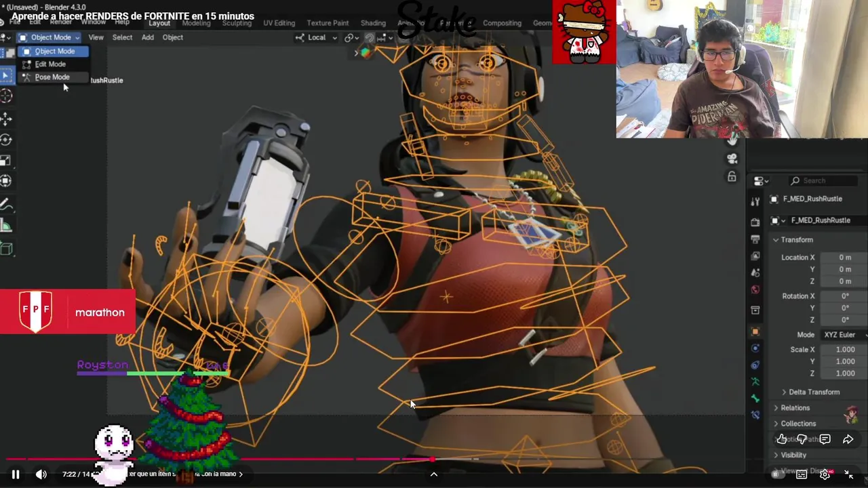Edit the Scale X field
The width and height of the screenshot is (868, 488).
[x=844, y=350]
